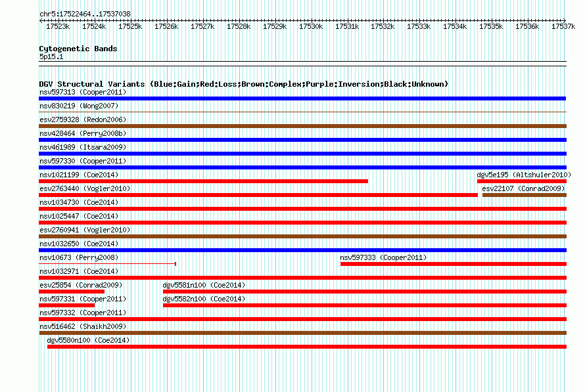Click the DGV Structural Variants track title
585x392 pixels.
(244, 84)
